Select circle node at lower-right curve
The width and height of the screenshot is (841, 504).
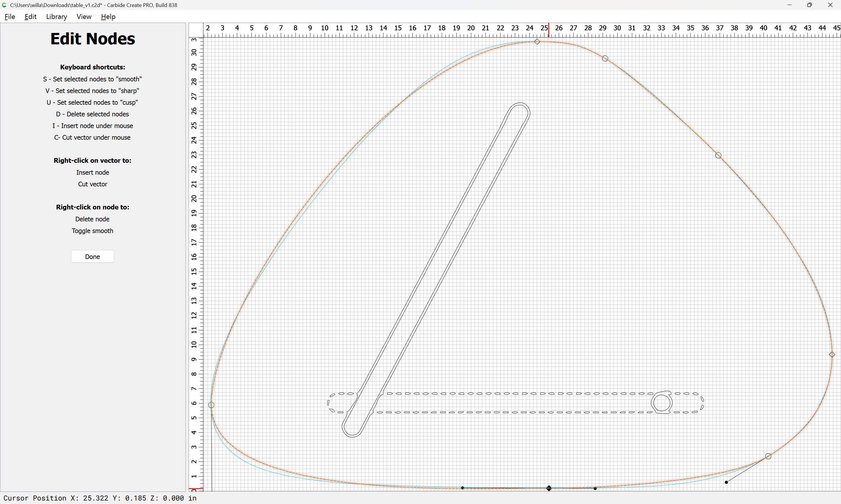coord(768,456)
